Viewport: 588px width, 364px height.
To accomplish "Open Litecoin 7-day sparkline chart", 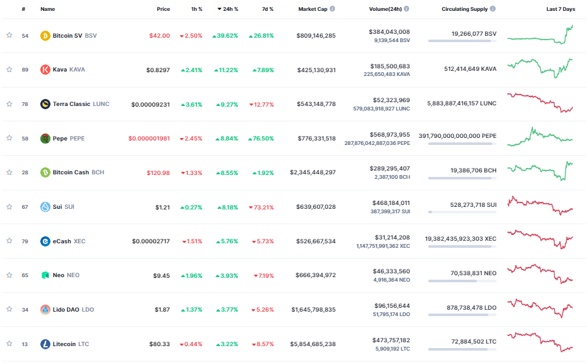I will (540, 342).
